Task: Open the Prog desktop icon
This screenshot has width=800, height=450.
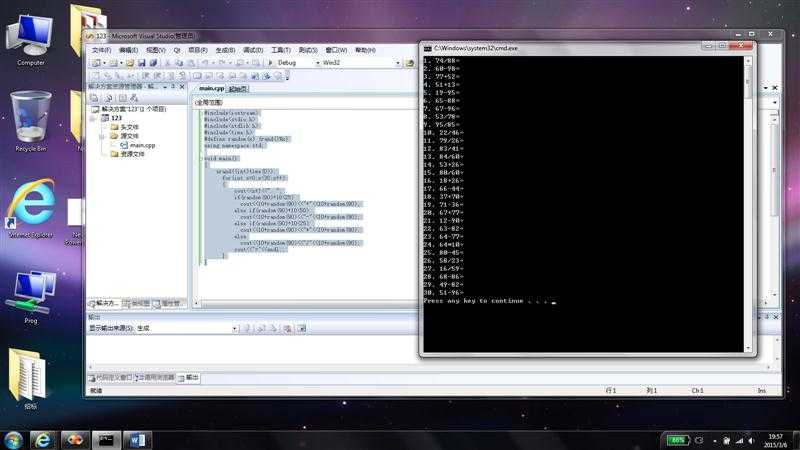Action: 31,297
